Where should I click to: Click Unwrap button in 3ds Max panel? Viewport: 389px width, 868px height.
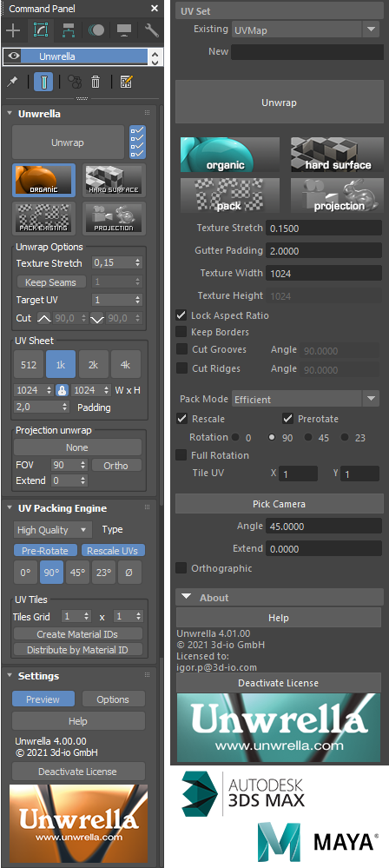click(x=68, y=142)
